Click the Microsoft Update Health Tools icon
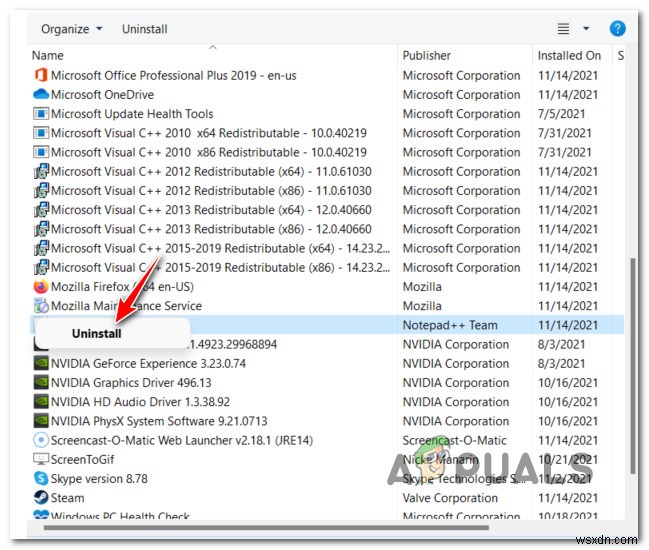Image resolution: width=649 pixels, height=550 pixels. pyautogui.click(x=41, y=113)
